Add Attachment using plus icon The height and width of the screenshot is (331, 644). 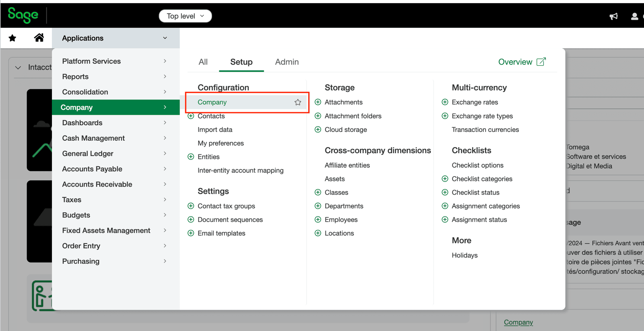tap(318, 102)
